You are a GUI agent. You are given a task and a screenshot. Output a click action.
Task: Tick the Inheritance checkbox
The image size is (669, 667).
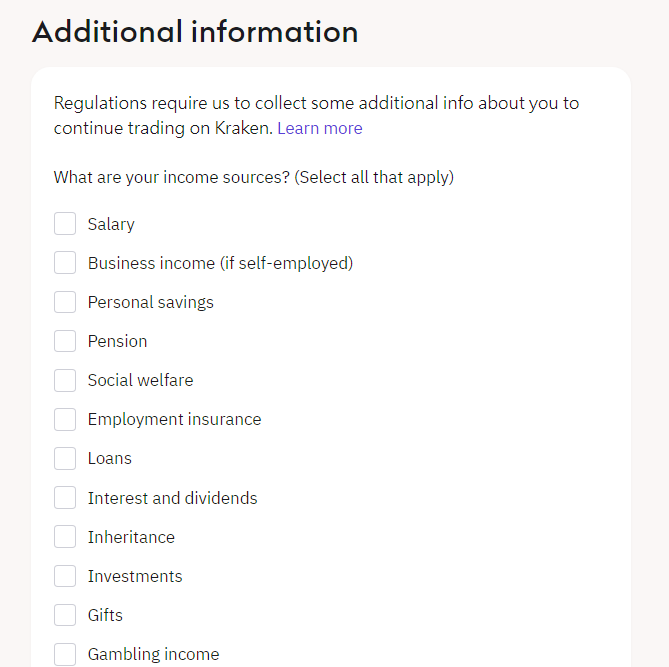[65, 537]
